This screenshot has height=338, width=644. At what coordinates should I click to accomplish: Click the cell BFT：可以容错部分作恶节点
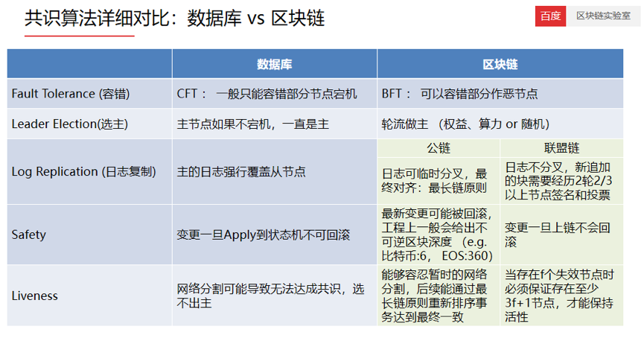pos(500,94)
